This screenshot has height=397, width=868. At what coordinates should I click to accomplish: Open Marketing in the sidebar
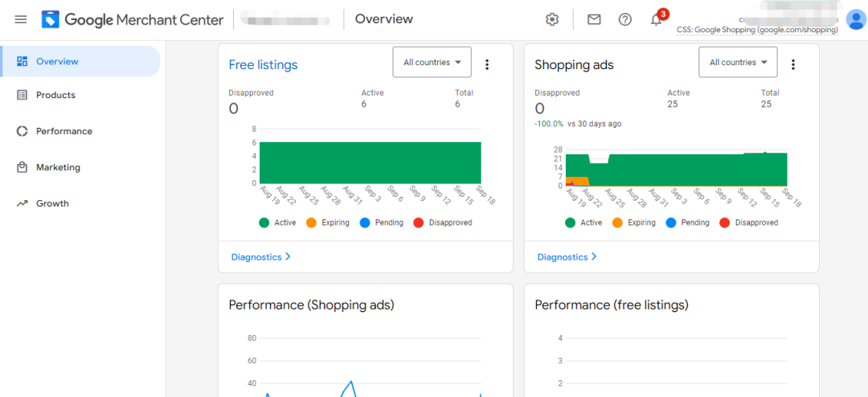coord(58,167)
